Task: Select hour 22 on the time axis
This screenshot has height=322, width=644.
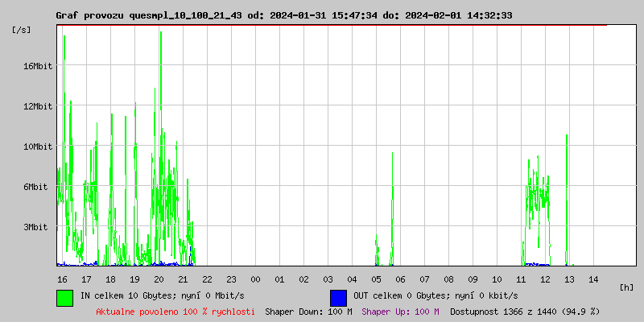Action: pos(207,279)
